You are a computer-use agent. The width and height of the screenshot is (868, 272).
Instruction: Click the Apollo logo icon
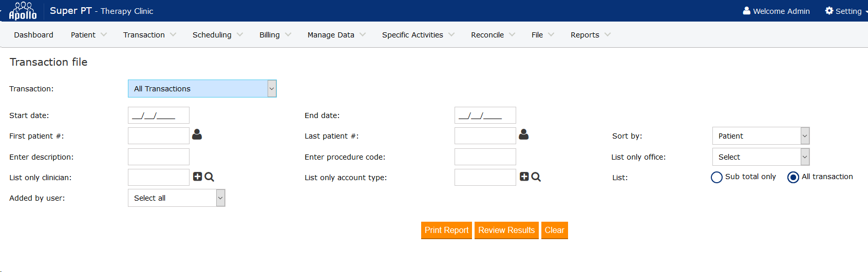click(x=23, y=11)
